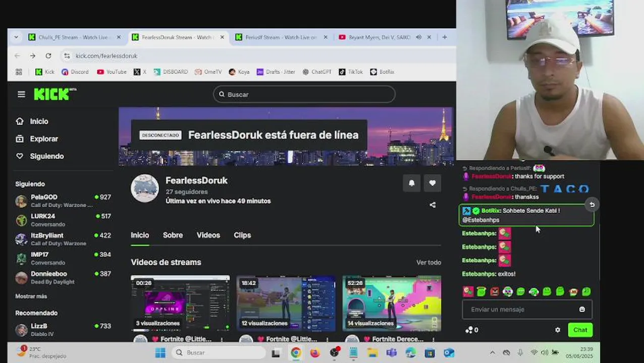Open the X bookmark

click(140, 72)
